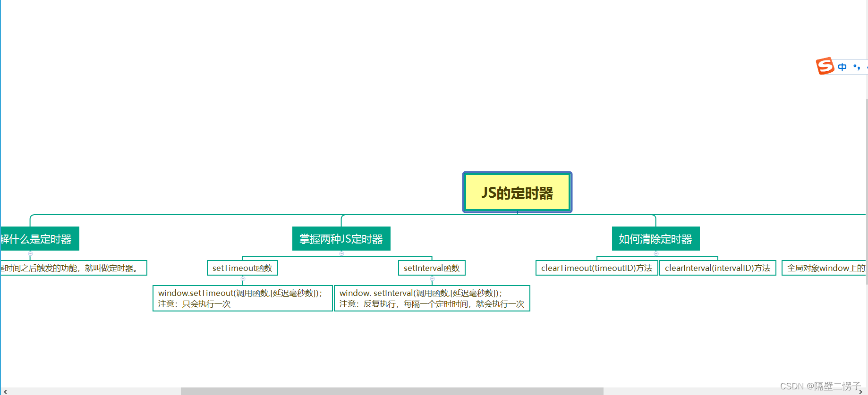
Task: Click the horizontal scrollbar right arrow
Action: tap(860, 391)
